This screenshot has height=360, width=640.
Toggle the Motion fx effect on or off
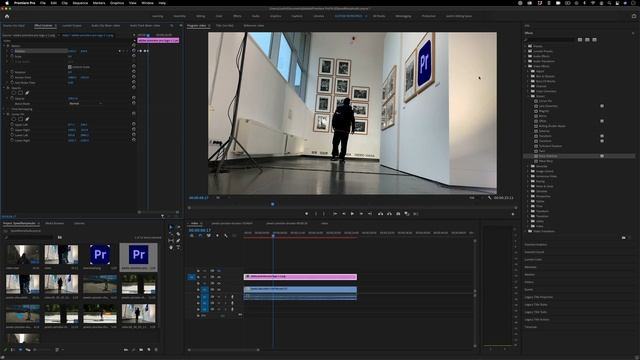pyautogui.click(x=8, y=46)
